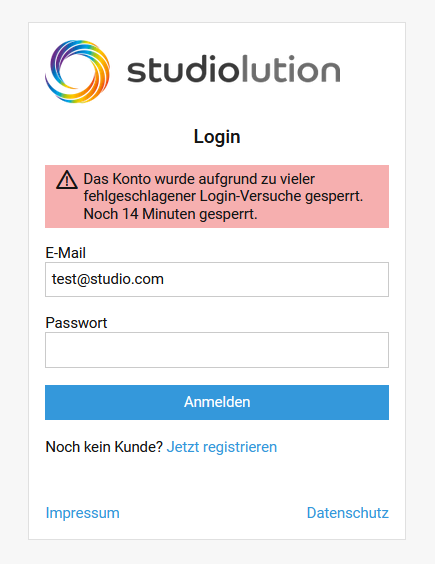This screenshot has width=435, height=564.
Task: Open the Impressum link
Action: tap(82, 513)
